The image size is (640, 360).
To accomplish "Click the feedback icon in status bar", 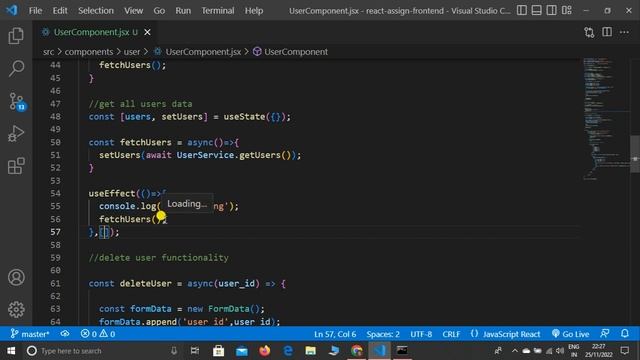I will tap(605, 334).
